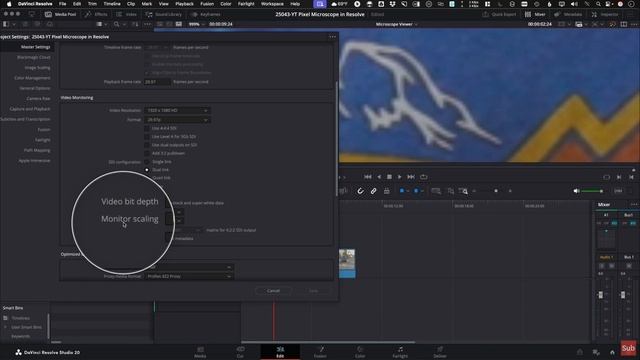Mute viewer audio with speaker icon
The width and height of the screenshot is (640, 360).
tap(576, 191)
